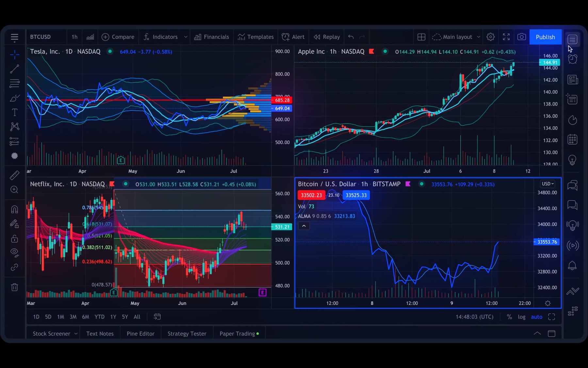Click the red 33502.23 sell price button
The image size is (588, 368).
tap(311, 195)
